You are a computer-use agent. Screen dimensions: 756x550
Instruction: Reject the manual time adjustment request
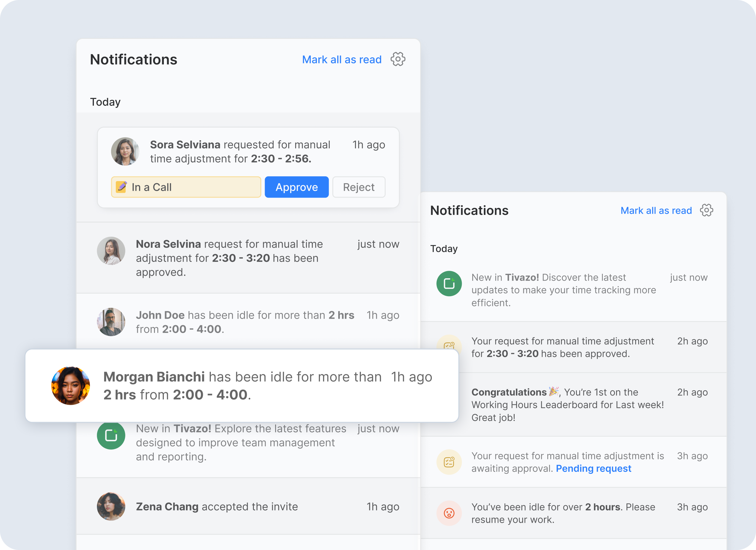pyautogui.click(x=359, y=187)
